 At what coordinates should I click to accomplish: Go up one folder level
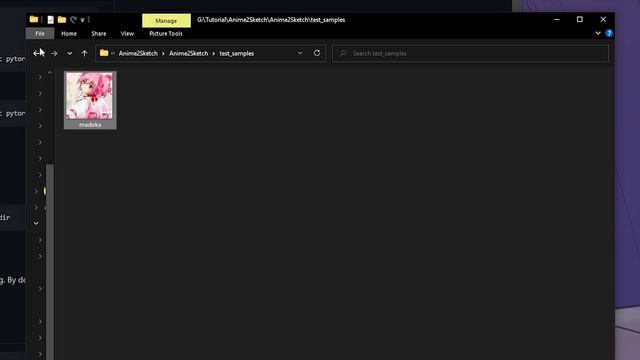[84, 53]
